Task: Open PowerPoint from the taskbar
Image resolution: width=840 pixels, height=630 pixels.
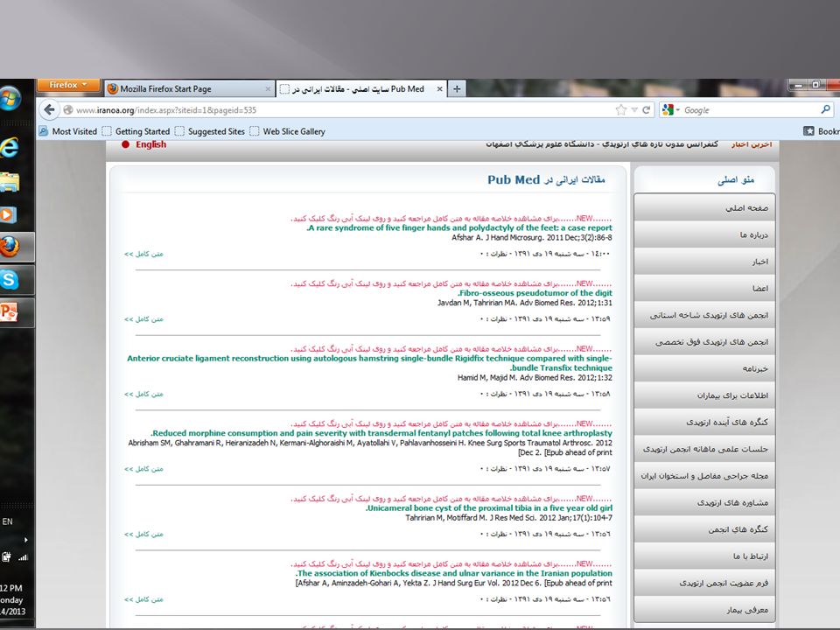Action: (x=9, y=312)
